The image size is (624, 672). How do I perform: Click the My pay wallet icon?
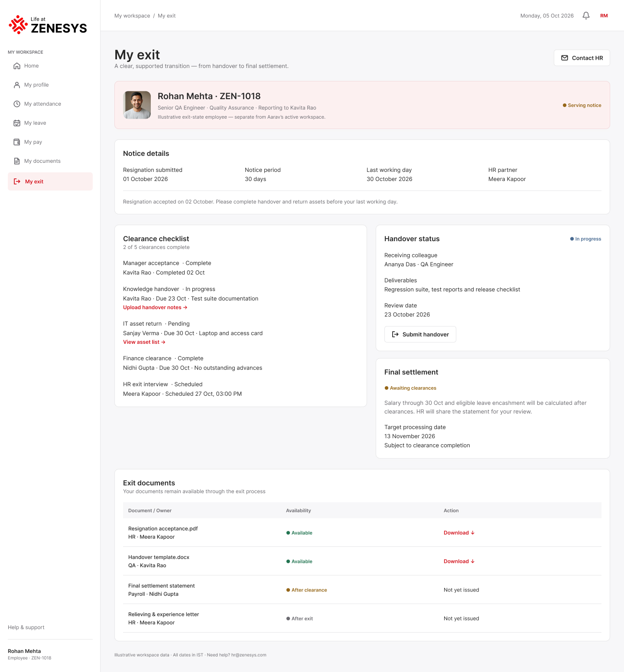coord(17,142)
